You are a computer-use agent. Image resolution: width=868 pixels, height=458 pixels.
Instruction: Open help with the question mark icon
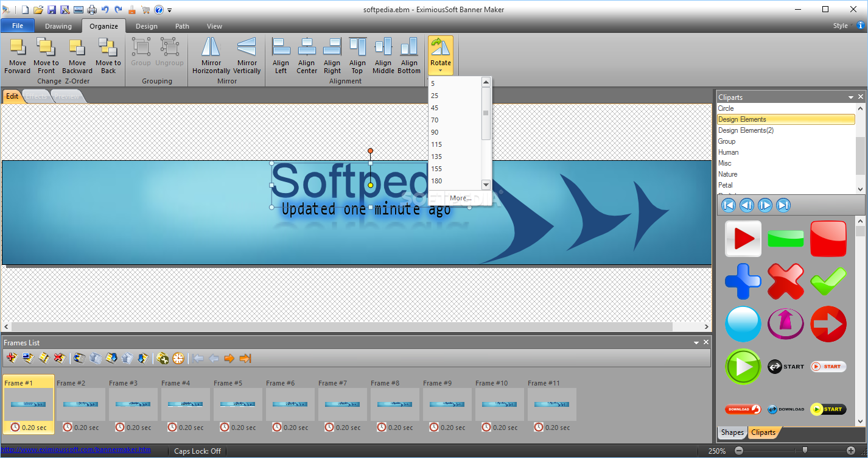[x=158, y=10]
